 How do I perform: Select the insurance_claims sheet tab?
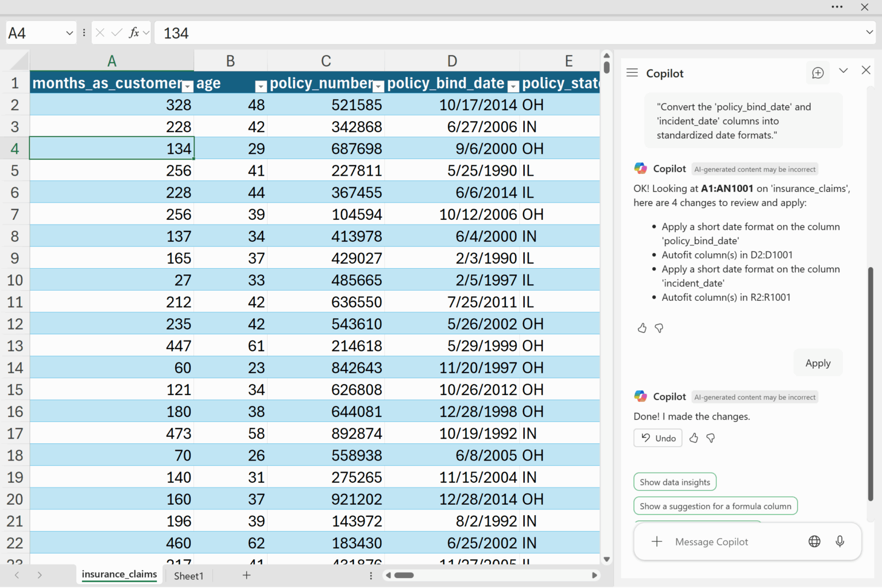119,575
